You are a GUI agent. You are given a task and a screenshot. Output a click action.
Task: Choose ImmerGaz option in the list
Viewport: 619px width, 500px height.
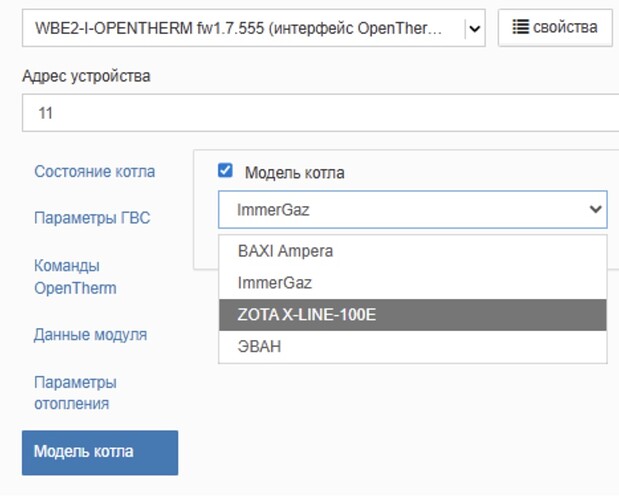(x=413, y=283)
